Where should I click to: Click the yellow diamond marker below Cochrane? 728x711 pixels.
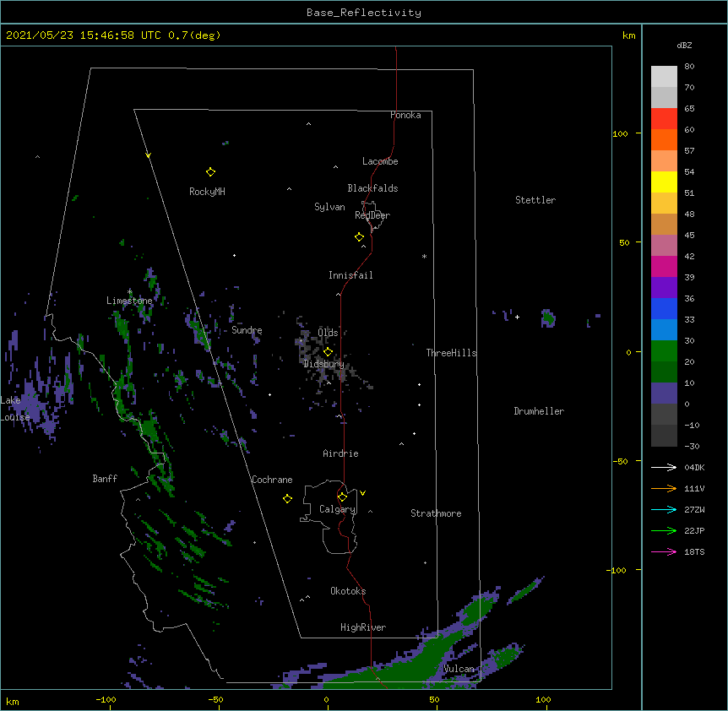point(287,498)
